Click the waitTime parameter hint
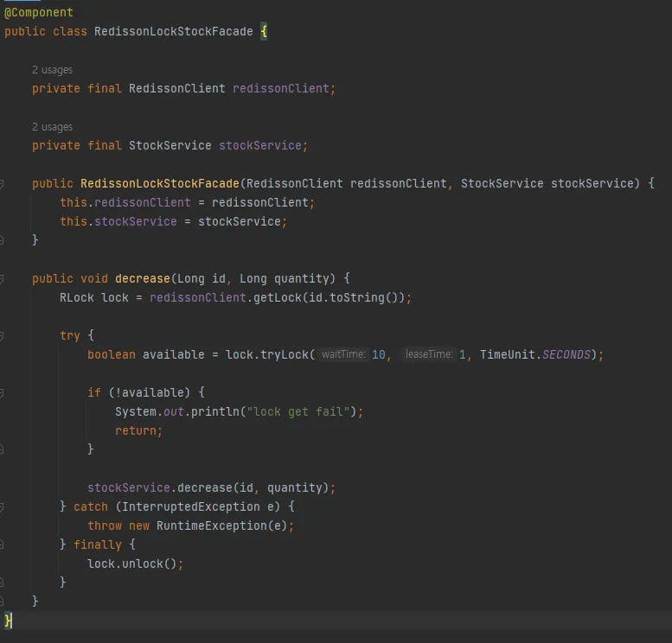This screenshot has width=672, height=643. (343, 354)
